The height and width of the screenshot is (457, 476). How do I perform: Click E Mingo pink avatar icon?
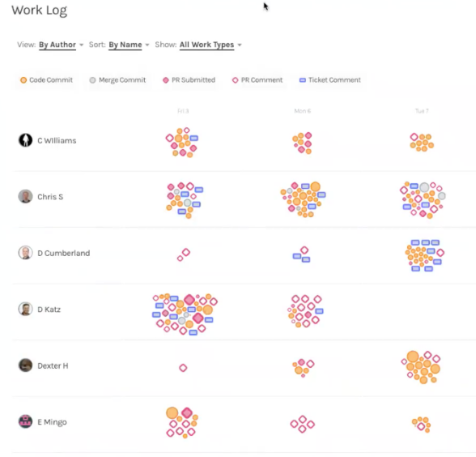pyautogui.click(x=26, y=421)
